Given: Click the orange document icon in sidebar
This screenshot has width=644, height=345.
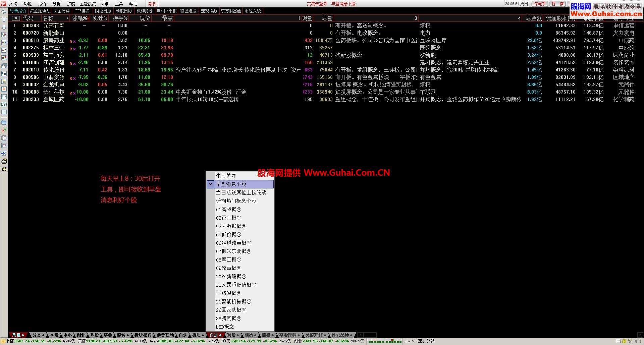Looking at the screenshot, I should click(x=4, y=89).
